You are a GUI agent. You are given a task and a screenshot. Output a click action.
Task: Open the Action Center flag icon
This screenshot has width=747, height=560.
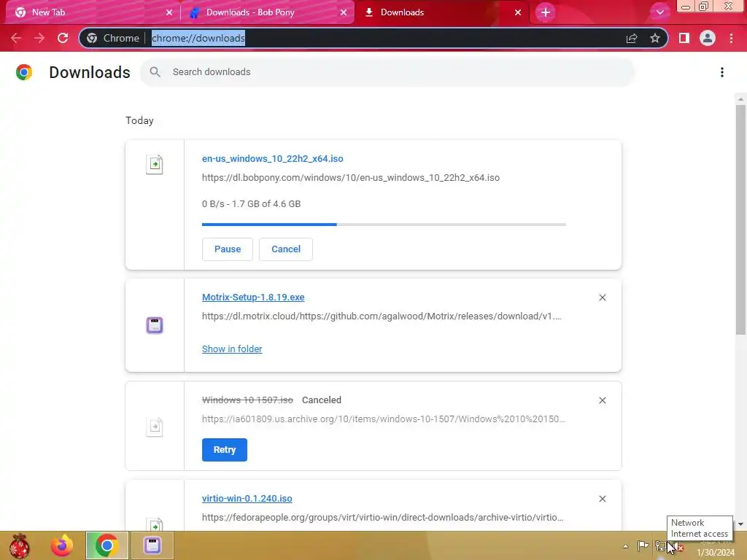(643, 545)
